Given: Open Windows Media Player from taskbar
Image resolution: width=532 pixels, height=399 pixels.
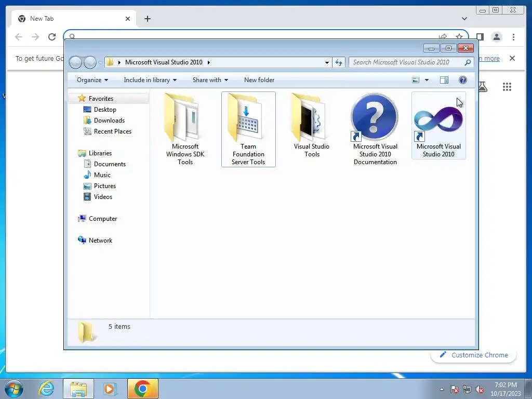Looking at the screenshot, I should (x=110, y=389).
